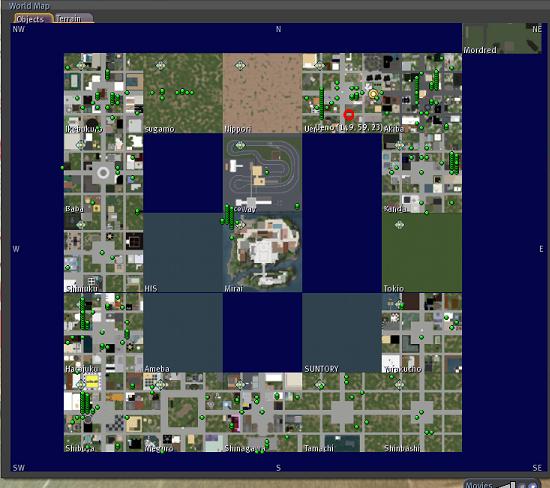Click the Ameba region tile

click(183, 333)
